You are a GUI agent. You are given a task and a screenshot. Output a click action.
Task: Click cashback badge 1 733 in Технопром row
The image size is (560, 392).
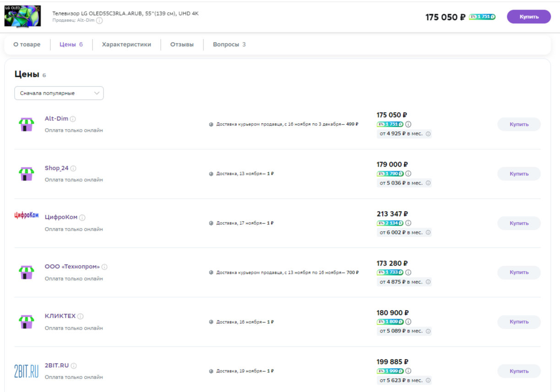click(x=390, y=272)
